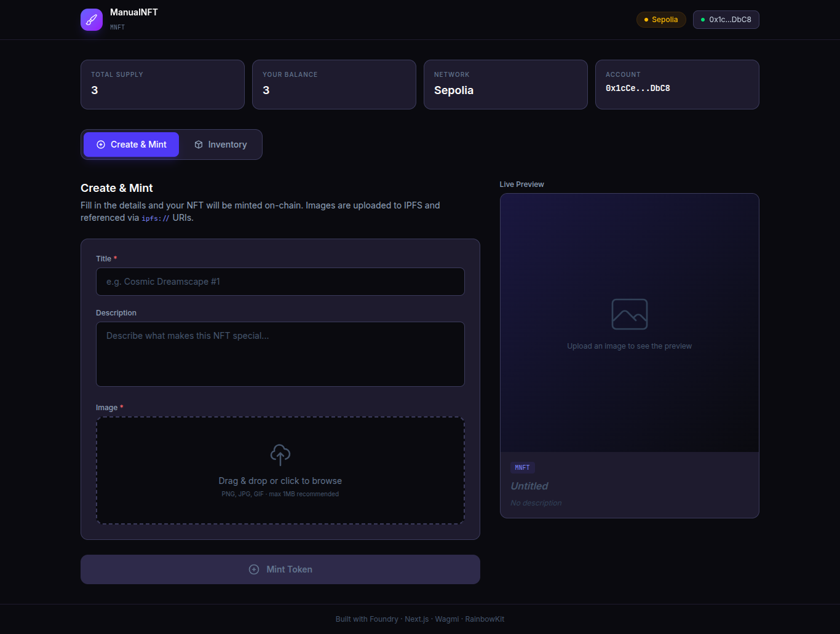Click the ipfs:// code text
The image size is (840, 634).
click(x=156, y=218)
